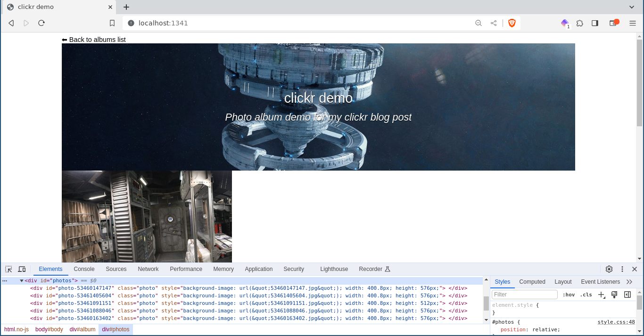Show more sidebar panes chevron
Image resolution: width=644 pixels, height=336 pixels.
629,282
